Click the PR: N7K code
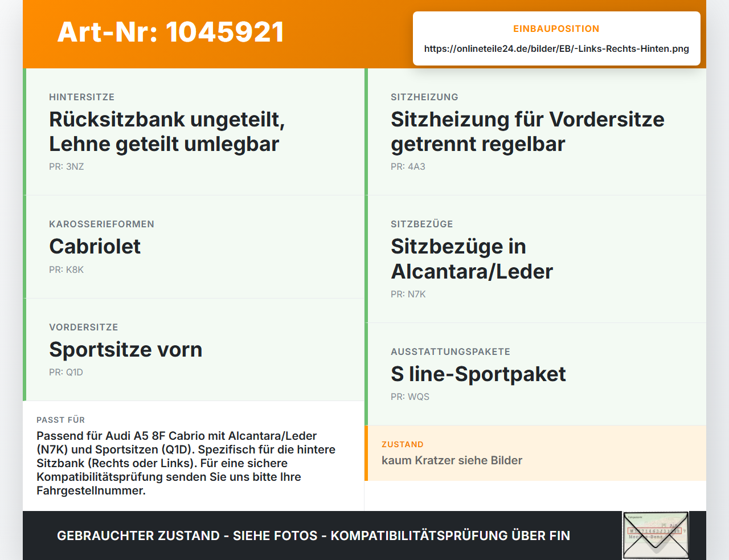Screen dimensions: 729x560 point(408,294)
